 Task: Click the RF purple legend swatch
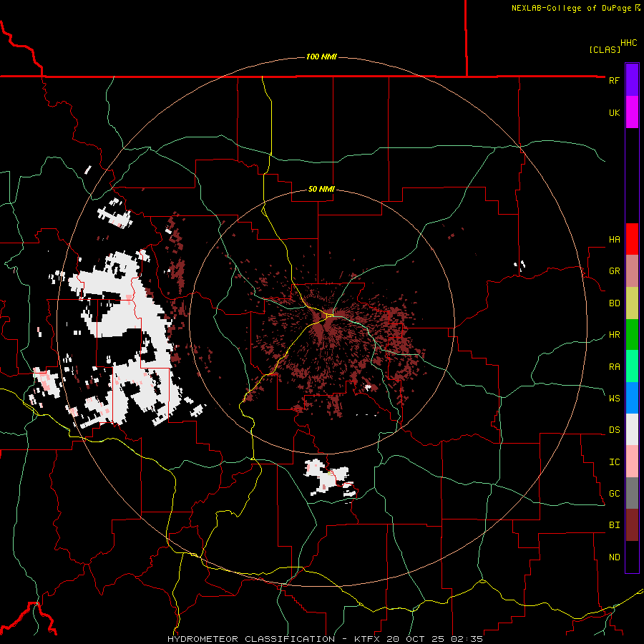[x=632, y=80]
